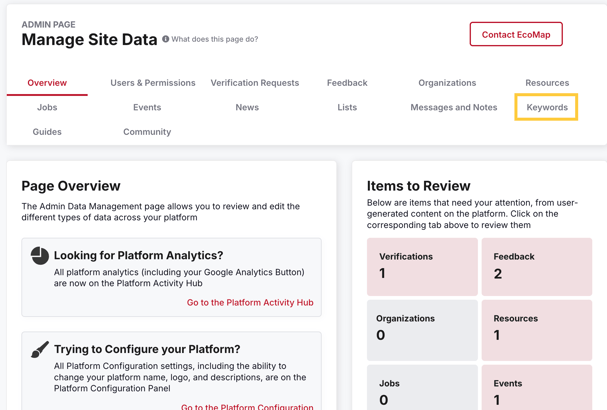
Task: Select the Keywords tab
Action: click(x=547, y=107)
